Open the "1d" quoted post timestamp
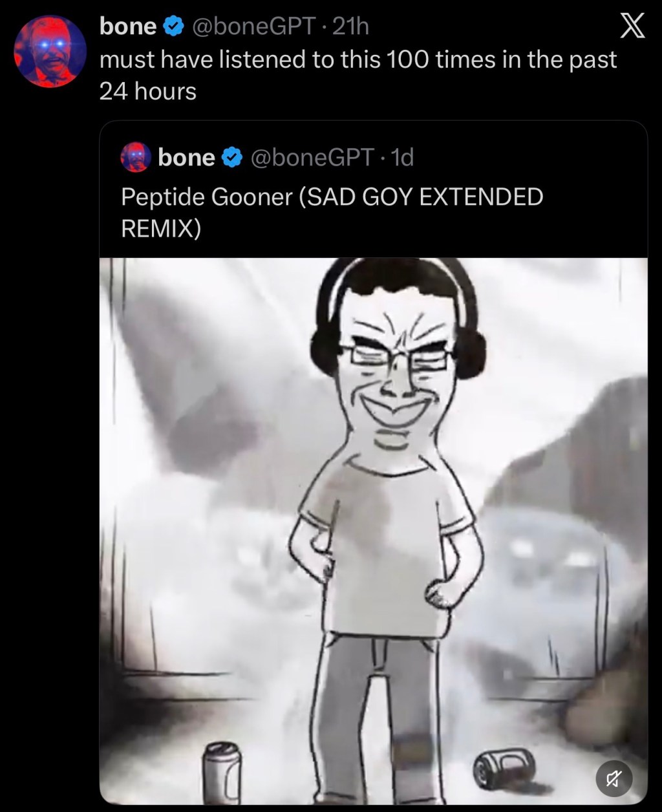The width and height of the screenshot is (662, 812). tap(402, 157)
